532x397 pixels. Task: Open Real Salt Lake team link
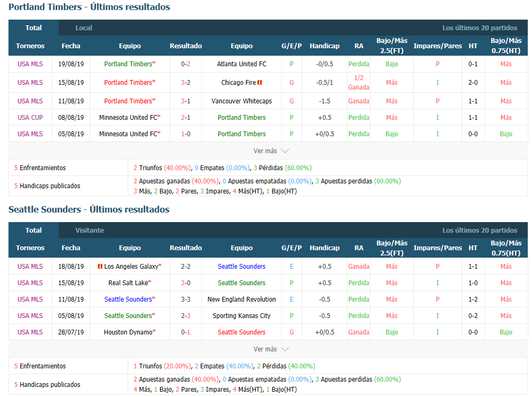coord(128,283)
